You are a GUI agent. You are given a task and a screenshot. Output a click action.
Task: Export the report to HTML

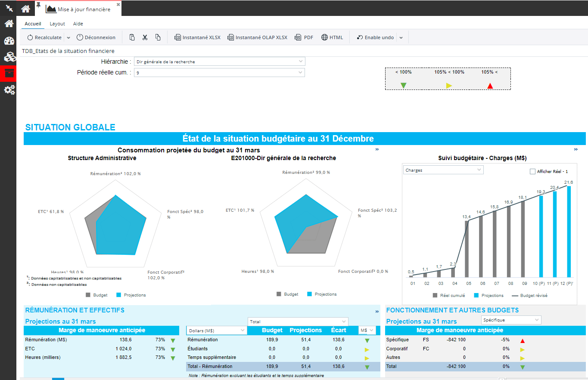point(332,37)
